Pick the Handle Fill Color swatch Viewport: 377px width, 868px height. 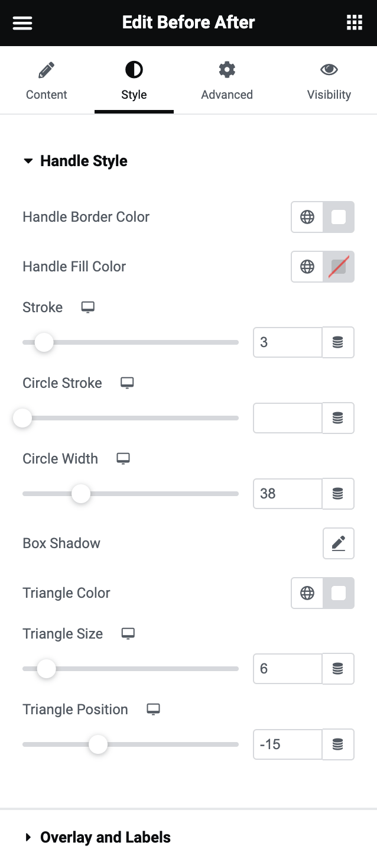339,267
